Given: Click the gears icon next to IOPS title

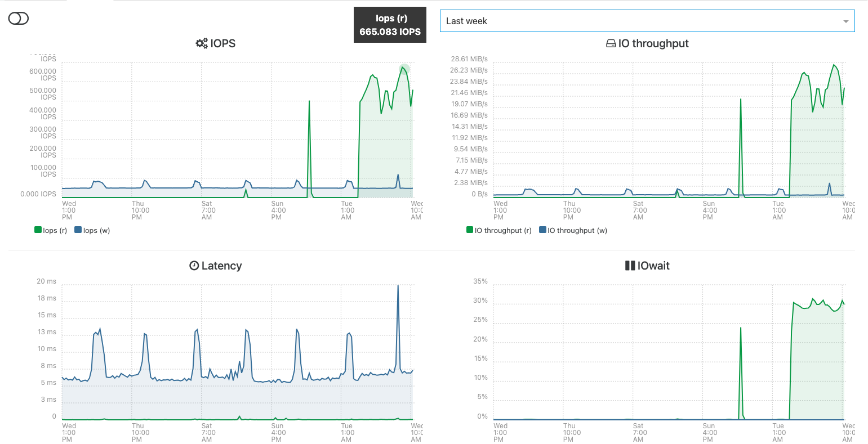Looking at the screenshot, I should [x=202, y=43].
